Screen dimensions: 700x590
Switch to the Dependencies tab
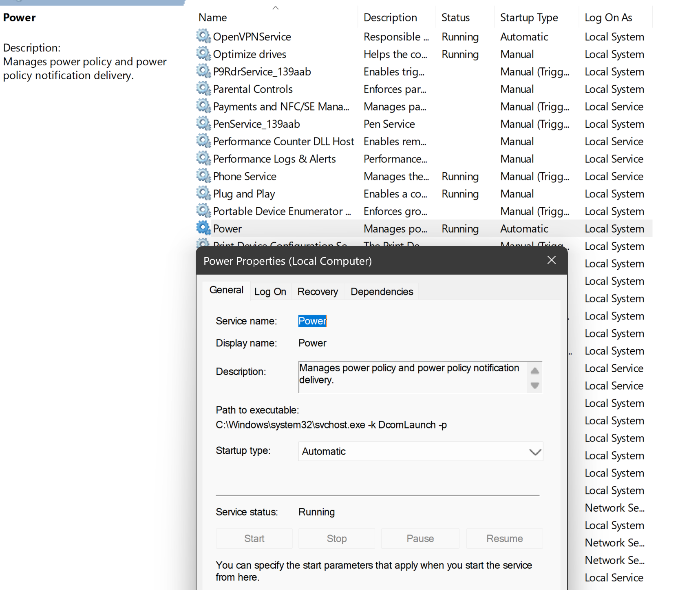coord(382,292)
